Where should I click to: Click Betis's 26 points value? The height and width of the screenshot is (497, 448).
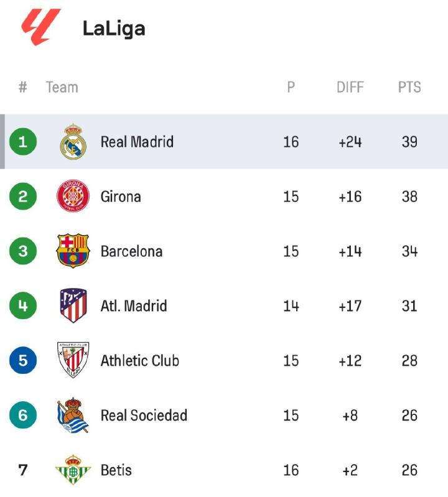click(x=409, y=470)
